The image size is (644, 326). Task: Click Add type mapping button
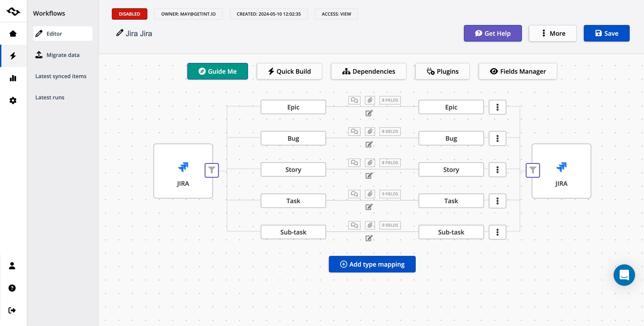tap(372, 264)
